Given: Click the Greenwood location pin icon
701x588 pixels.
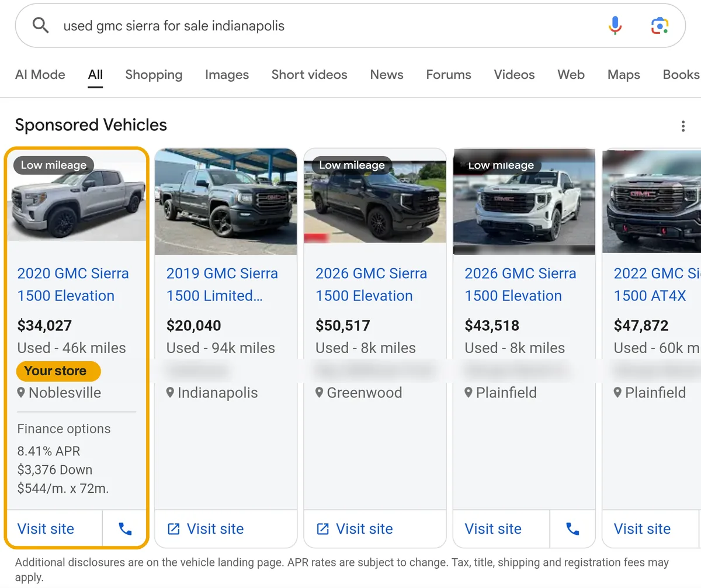Looking at the screenshot, I should (319, 392).
